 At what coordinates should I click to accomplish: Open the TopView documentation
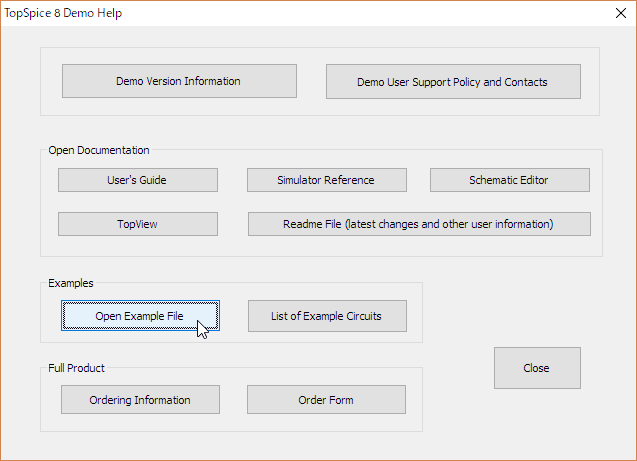tap(138, 224)
